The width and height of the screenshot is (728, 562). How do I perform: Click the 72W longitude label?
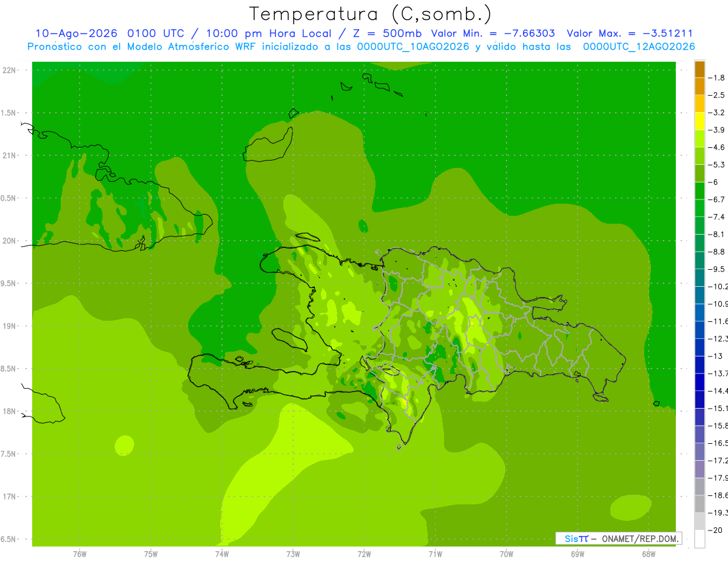[x=364, y=554]
